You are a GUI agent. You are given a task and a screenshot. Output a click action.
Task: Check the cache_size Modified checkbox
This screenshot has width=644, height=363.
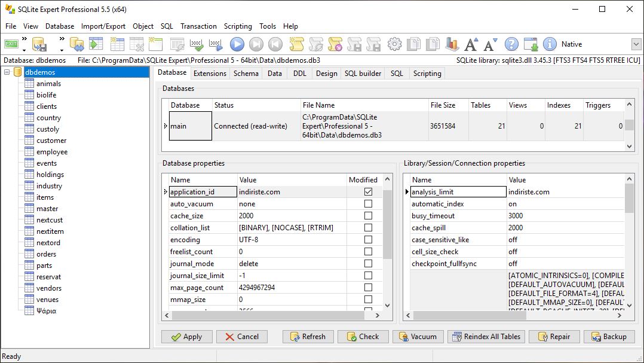pos(368,215)
